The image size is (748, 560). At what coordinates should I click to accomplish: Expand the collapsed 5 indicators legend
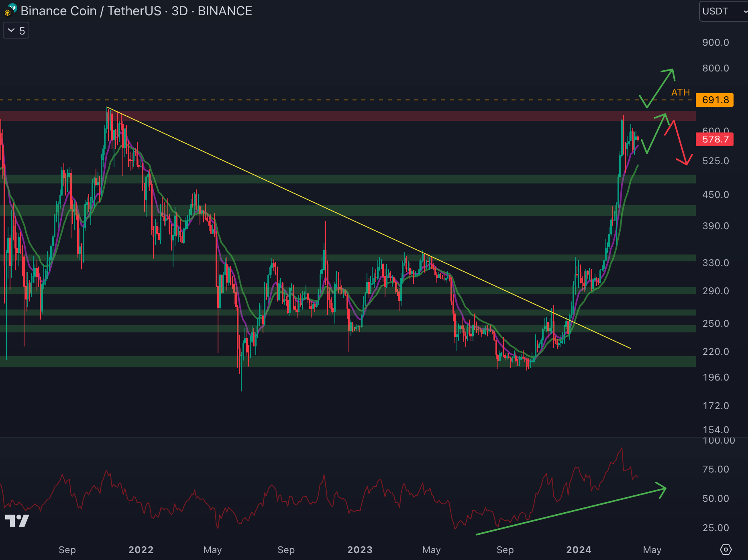pyautogui.click(x=16, y=31)
